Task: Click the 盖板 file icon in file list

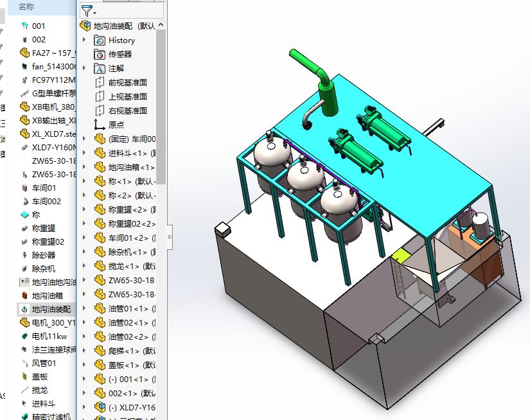Action: click(x=24, y=377)
